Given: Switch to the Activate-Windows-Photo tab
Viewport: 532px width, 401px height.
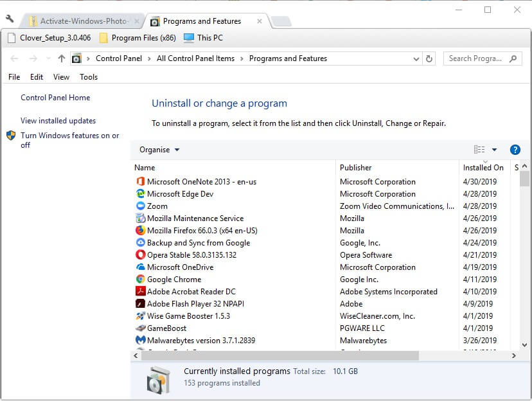Looking at the screenshot, I should (80, 21).
